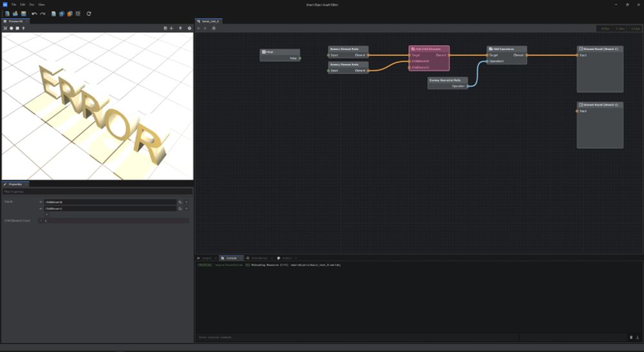644x352 pixels.
Task: Switch to the Console tab
Action: click(231, 258)
